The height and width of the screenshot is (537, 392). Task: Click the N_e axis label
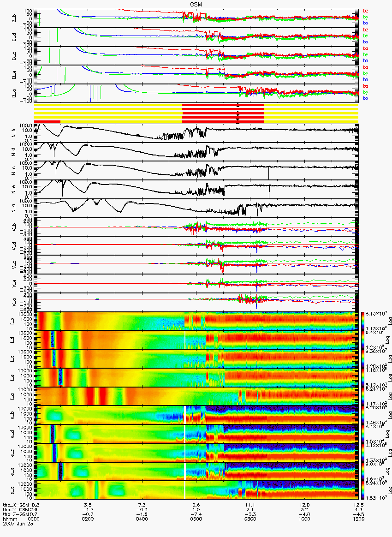14,189
